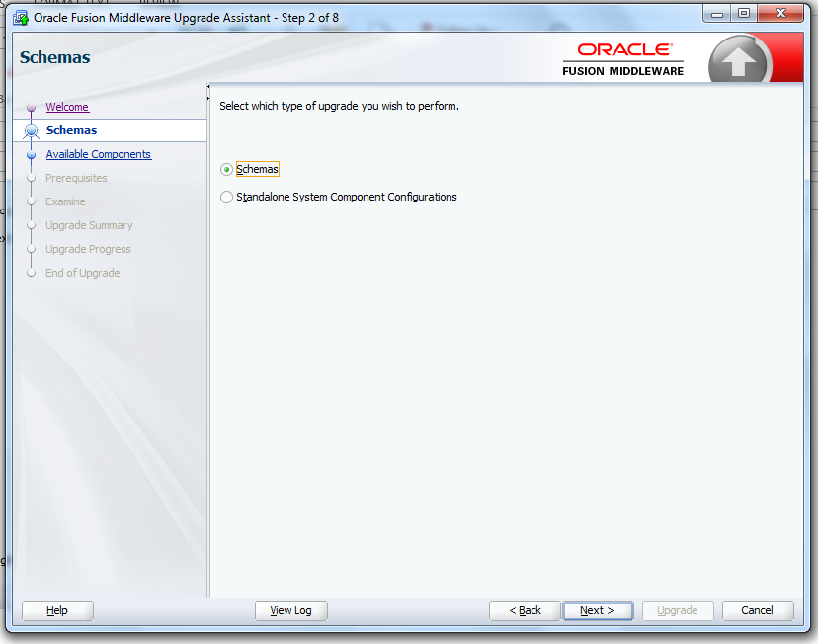Click the Upgrade Summary step label

pos(89,226)
